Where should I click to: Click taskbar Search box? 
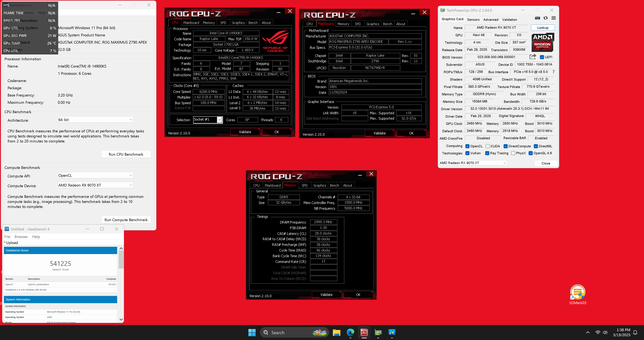[x=294, y=332]
